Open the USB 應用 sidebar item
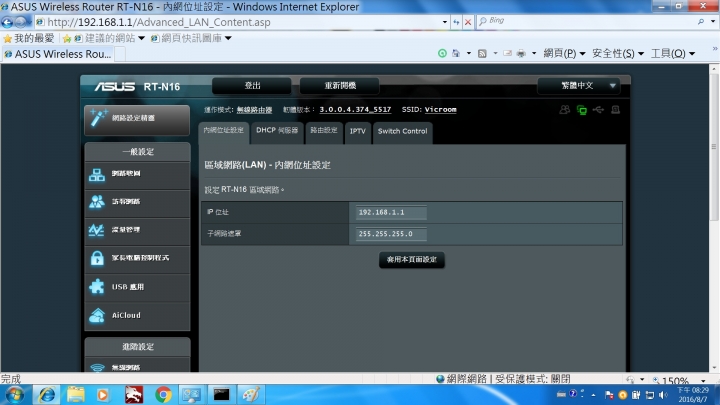Image resolution: width=720 pixels, height=405 pixels. pyautogui.click(x=137, y=287)
